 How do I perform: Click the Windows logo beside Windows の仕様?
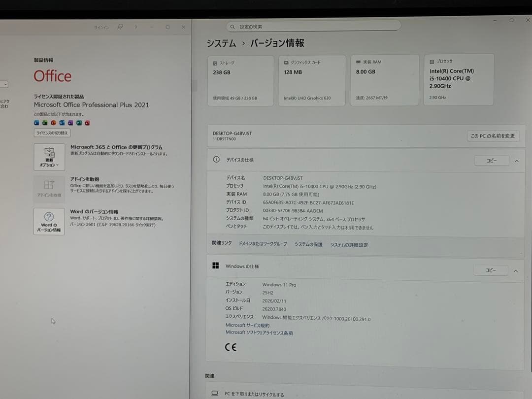coord(215,266)
